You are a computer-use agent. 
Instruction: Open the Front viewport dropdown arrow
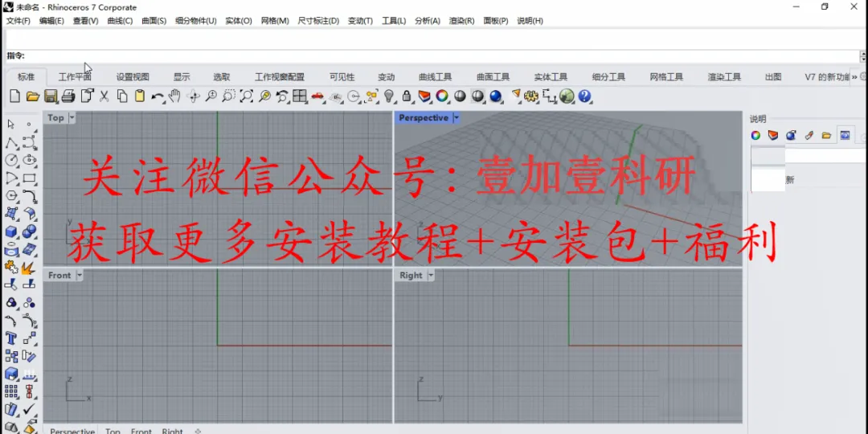point(79,275)
